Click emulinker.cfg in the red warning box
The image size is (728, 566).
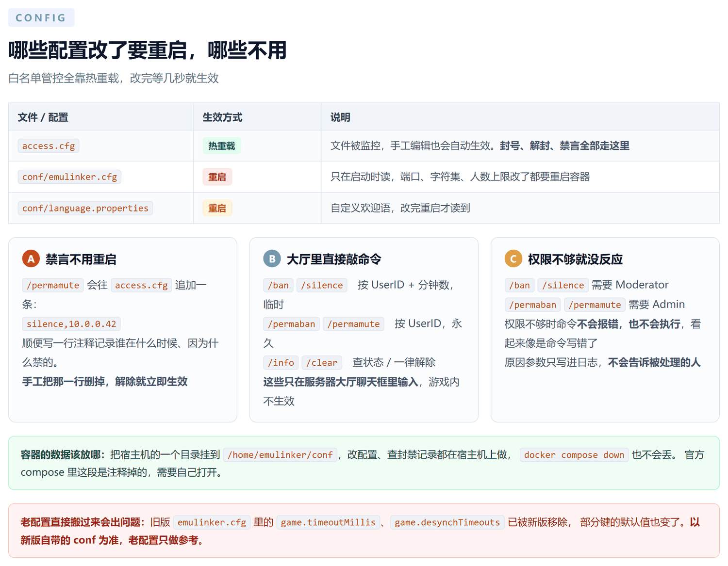coord(212,522)
